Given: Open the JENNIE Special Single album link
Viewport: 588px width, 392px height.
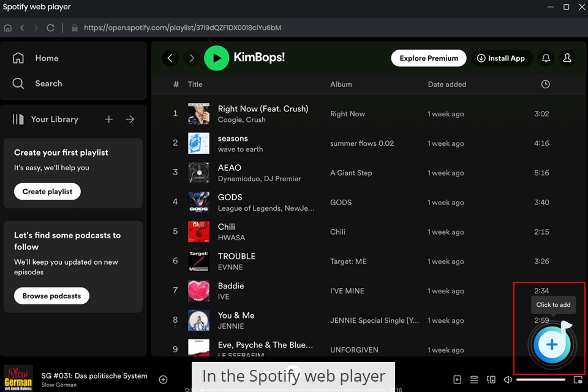Looking at the screenshot, I should (374, 320).
